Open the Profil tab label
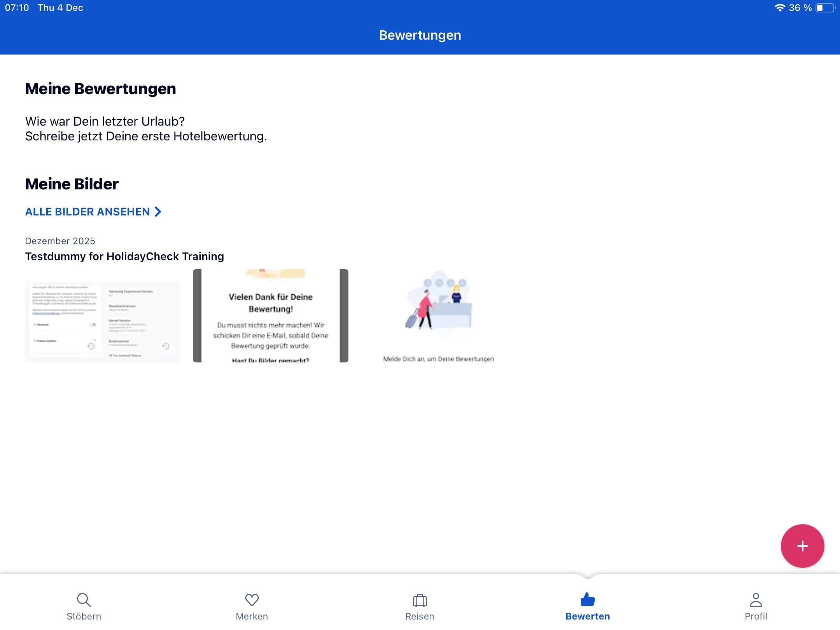This screenshot has width=840, height=630. (x=756, y=616)
